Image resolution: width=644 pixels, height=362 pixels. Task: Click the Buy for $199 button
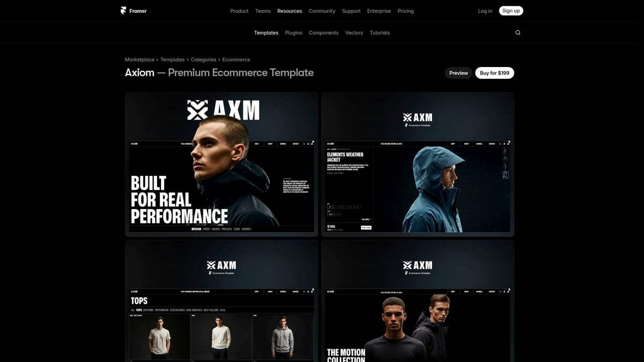coord(495,73)
